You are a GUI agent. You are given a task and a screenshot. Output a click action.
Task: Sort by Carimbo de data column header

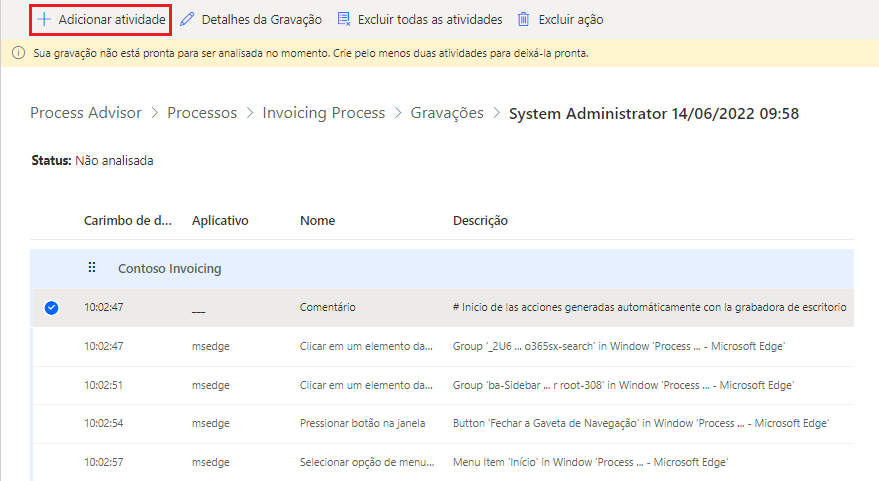pyautogui.click(x=128, y=220)
